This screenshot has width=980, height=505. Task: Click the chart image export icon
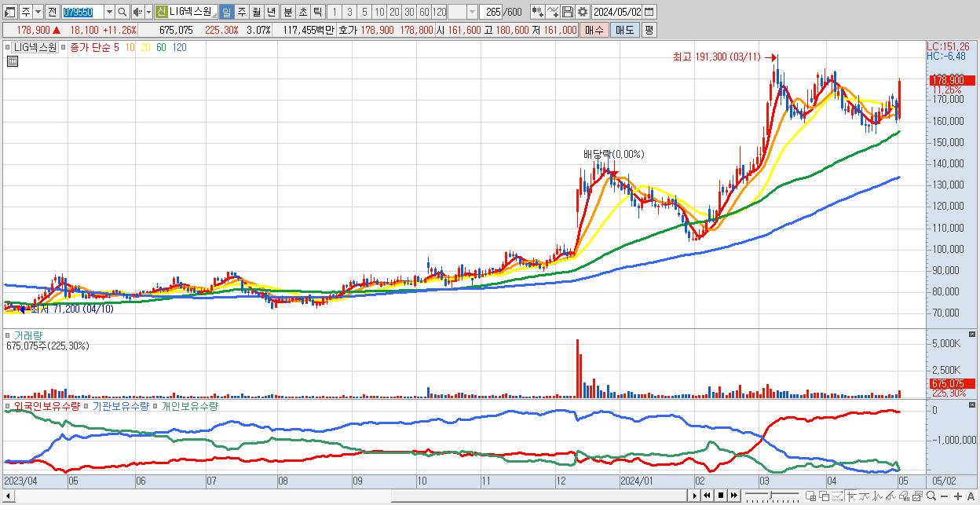[x=917, y=496]
